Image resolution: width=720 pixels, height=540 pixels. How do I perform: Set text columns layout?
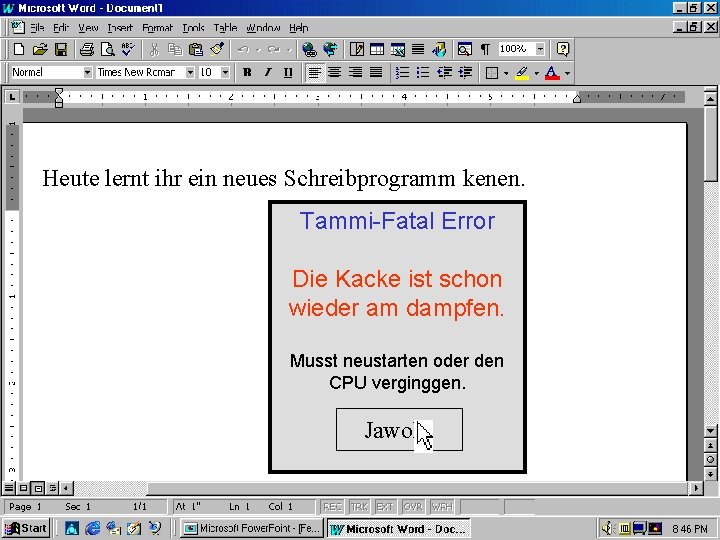pos(418,49)
